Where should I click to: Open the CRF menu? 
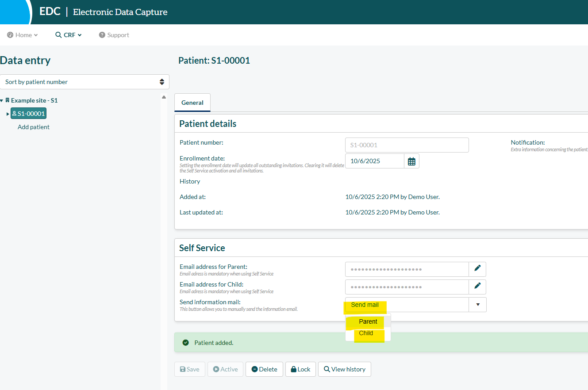point(69,35)
